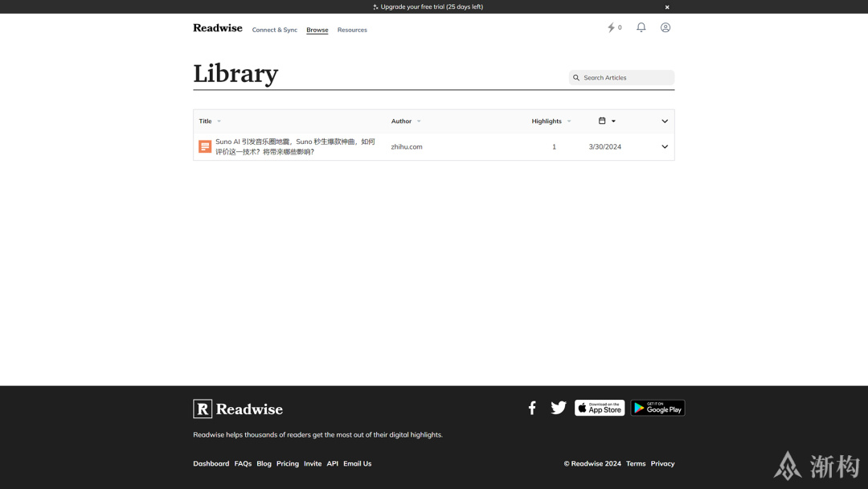The height and width of the screenshot is (489, 868).
Task: Click the App Store download badge
Action: (x=600, y=408)
